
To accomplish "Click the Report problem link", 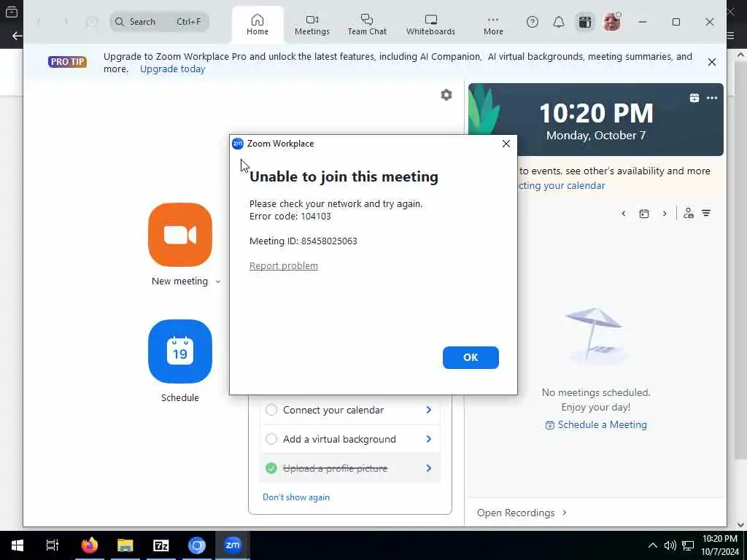I will click(x=284, y=265).
